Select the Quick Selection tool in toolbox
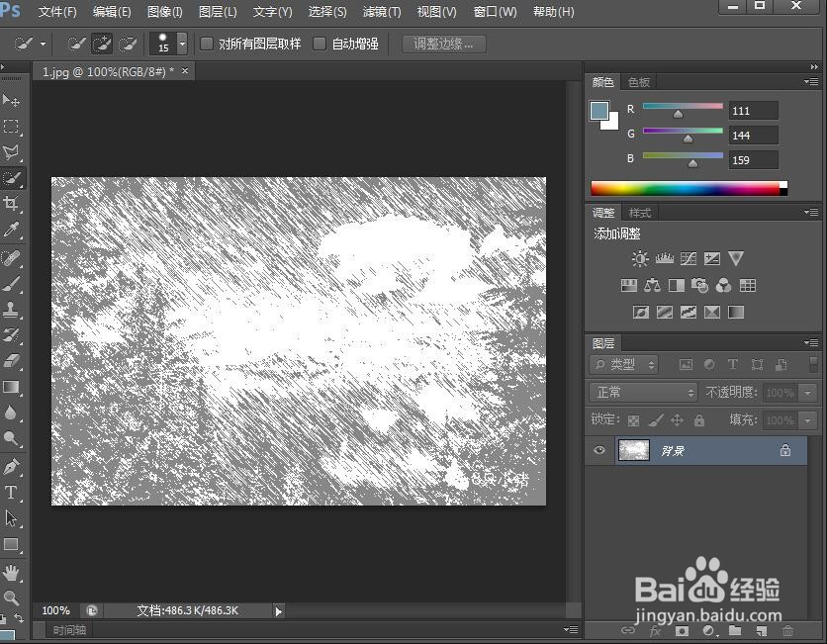827x644 pixels. pos(11,178)
